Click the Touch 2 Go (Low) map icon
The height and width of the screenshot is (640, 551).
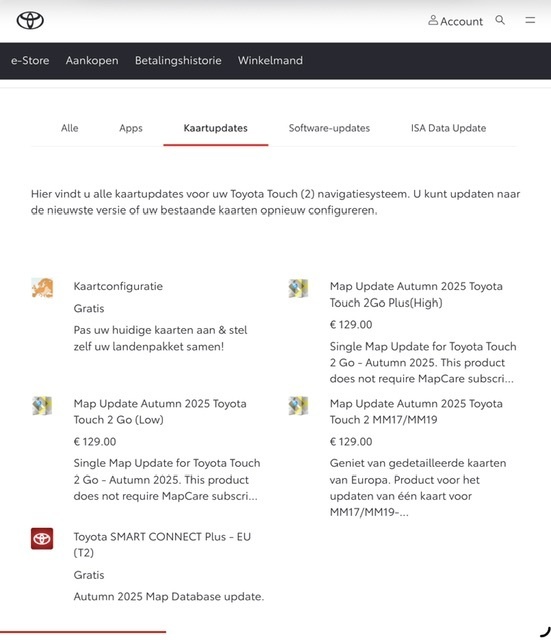click(x=42, y=406)
